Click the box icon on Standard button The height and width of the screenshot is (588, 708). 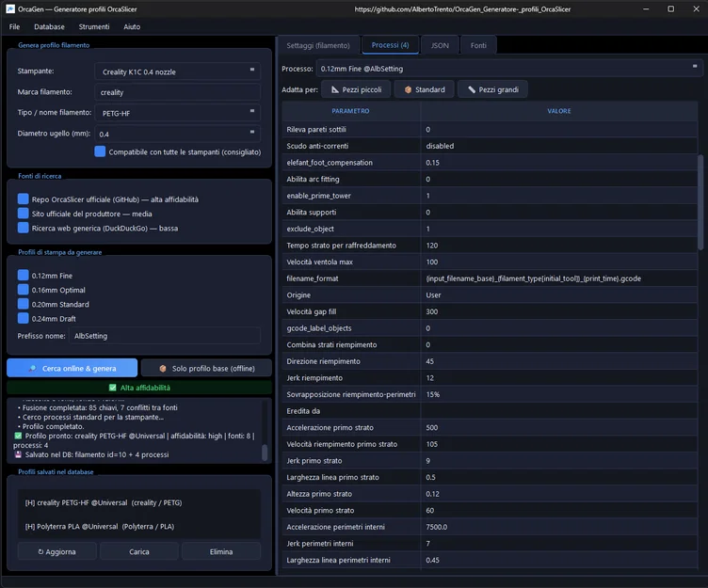(x=408, y=89)
